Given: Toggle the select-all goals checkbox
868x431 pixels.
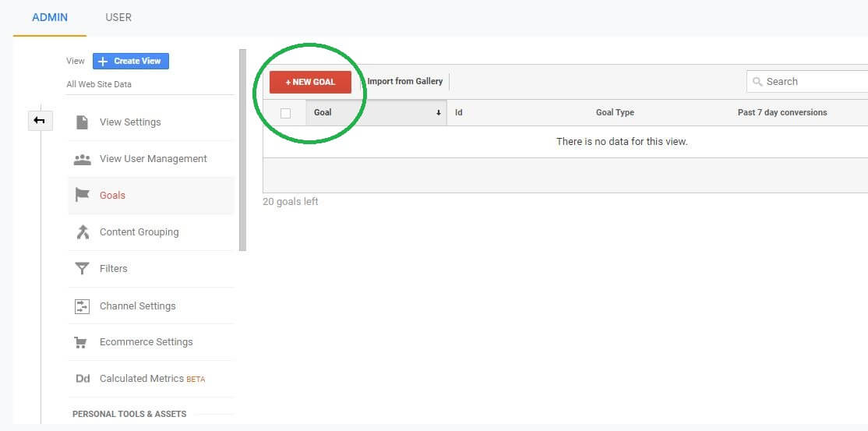Looking at the screenshot, I should point(285,113).
